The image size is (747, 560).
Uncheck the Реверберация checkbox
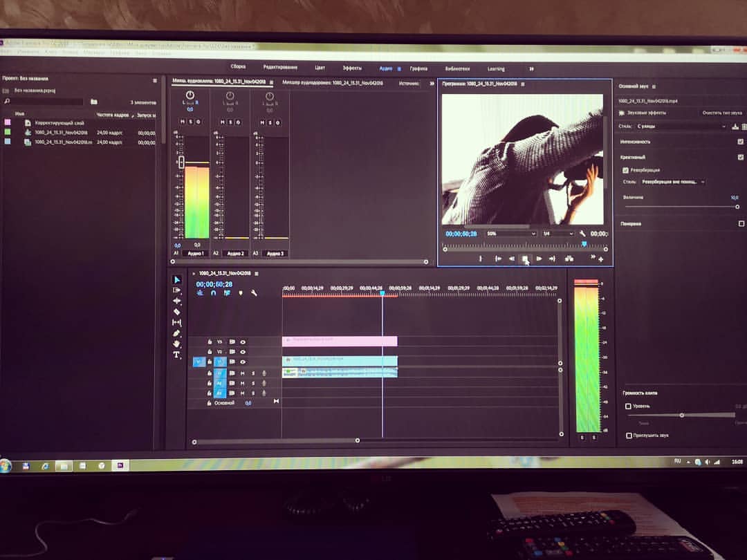point(625,170)
